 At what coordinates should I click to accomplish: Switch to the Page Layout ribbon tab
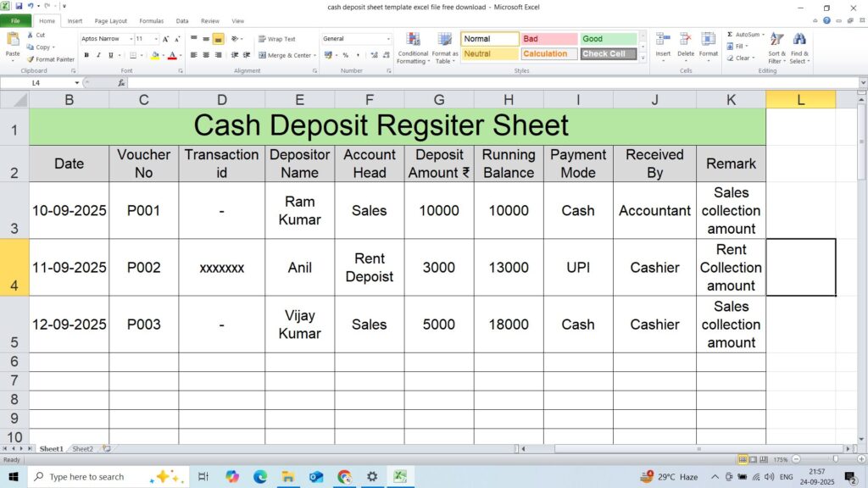[111, 20]
